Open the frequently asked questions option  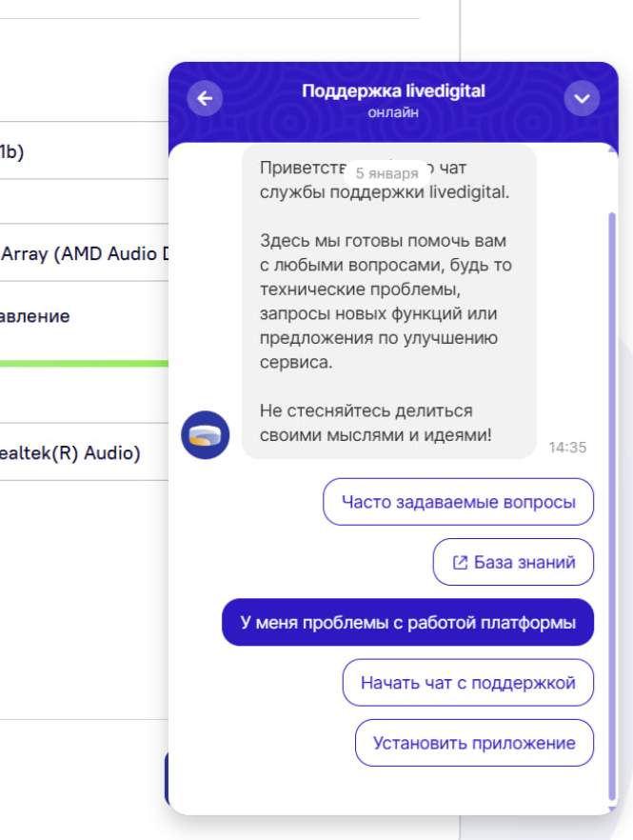click(x=459, y=502)
